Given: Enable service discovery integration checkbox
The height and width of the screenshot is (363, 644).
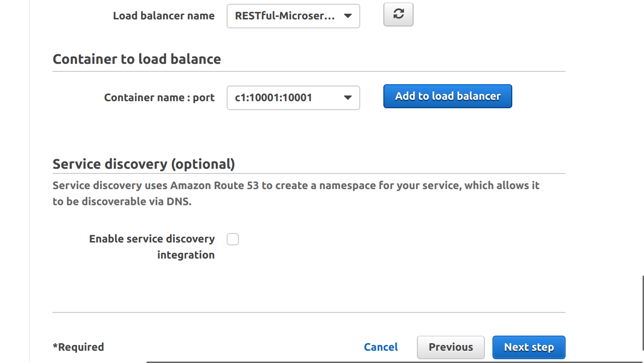Looking at the screenshot, I should (x=233, y=239).
